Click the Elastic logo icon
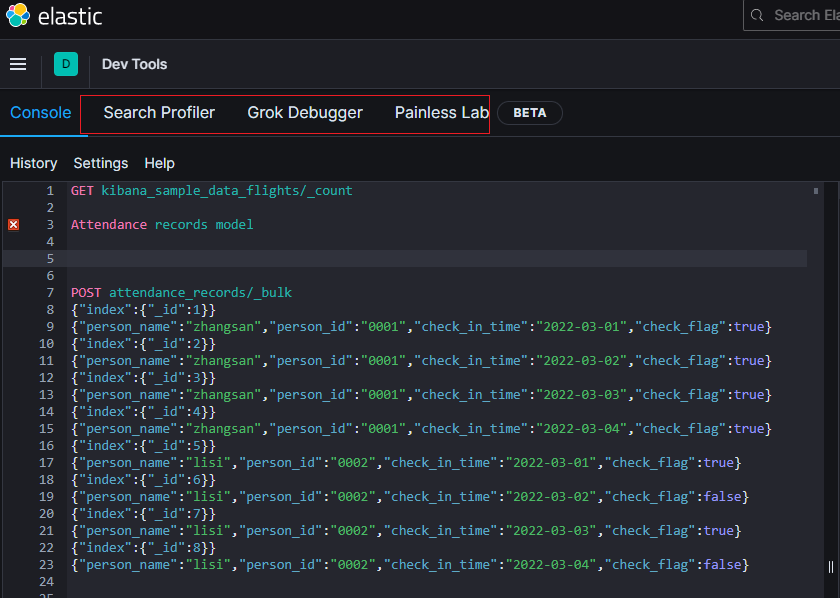This screenshot has width=840, height=598. (17, 16)
